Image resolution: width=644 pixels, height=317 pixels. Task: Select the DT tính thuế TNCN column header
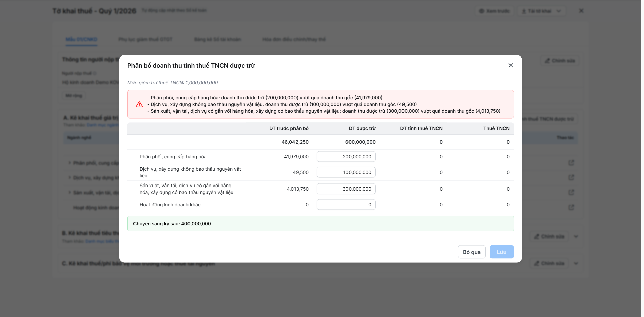[x=421, y=128]
